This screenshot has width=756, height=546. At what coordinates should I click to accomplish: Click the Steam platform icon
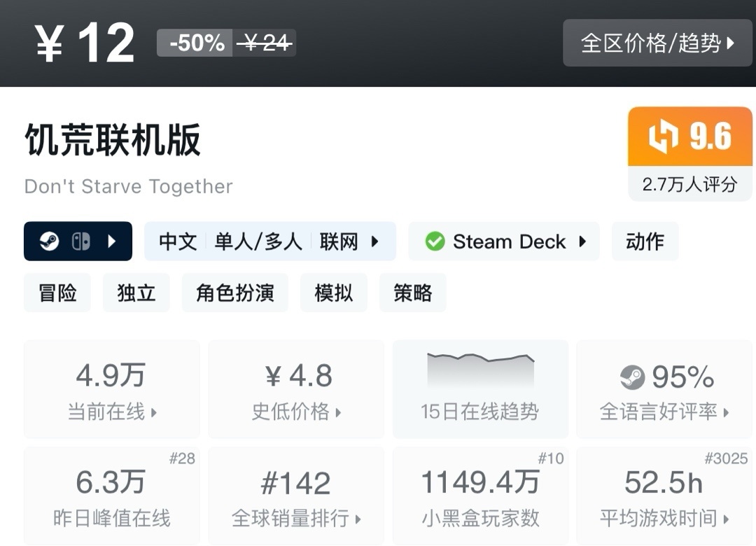(x=49, y=241)
